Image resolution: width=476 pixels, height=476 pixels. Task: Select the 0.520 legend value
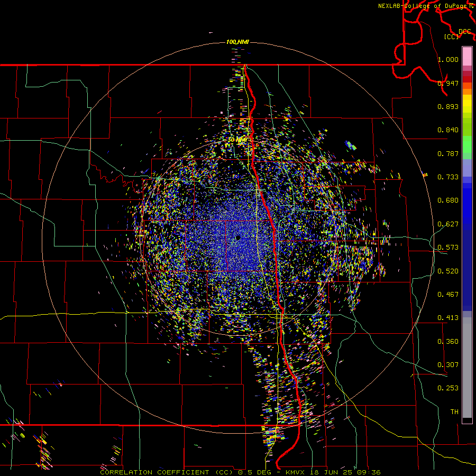coord(448,271)
